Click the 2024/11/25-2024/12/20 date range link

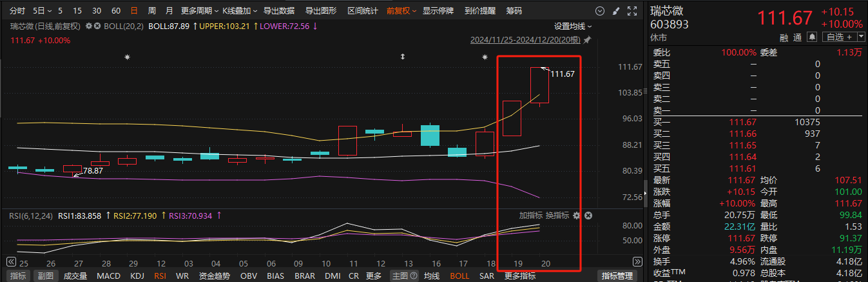click(x=525, y=40)
